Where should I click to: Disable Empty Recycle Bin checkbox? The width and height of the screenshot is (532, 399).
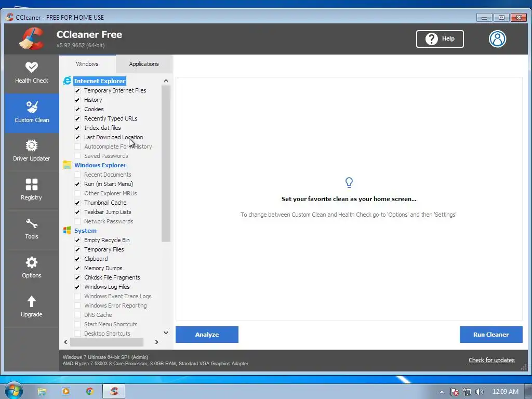pyautogui.click(x=77, y=240)
